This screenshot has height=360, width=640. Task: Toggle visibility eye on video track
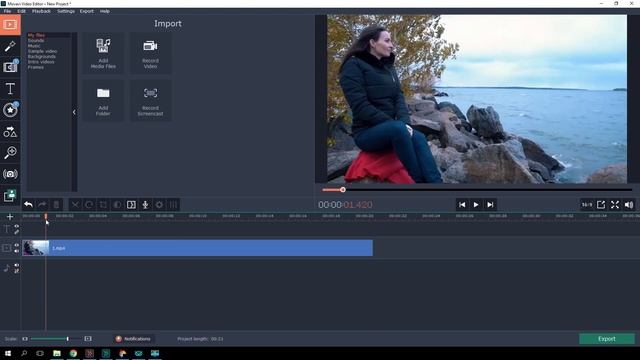coord(17,245)
